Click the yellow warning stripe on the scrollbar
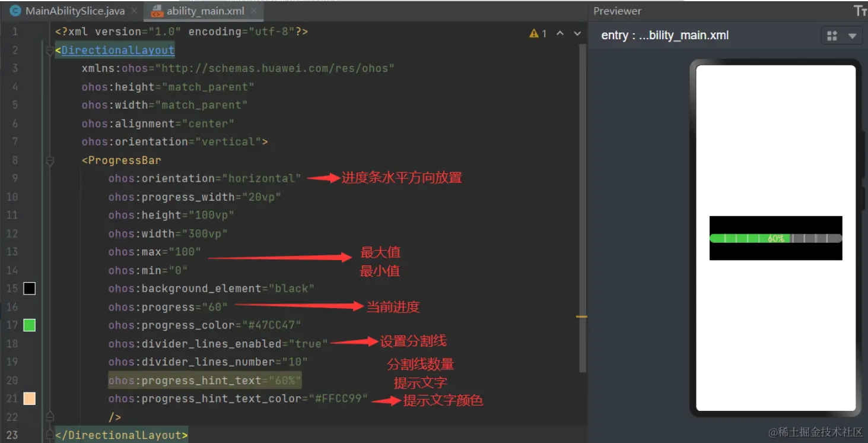Viewport: 868px width, 443px height. click(x=581, y=317)
